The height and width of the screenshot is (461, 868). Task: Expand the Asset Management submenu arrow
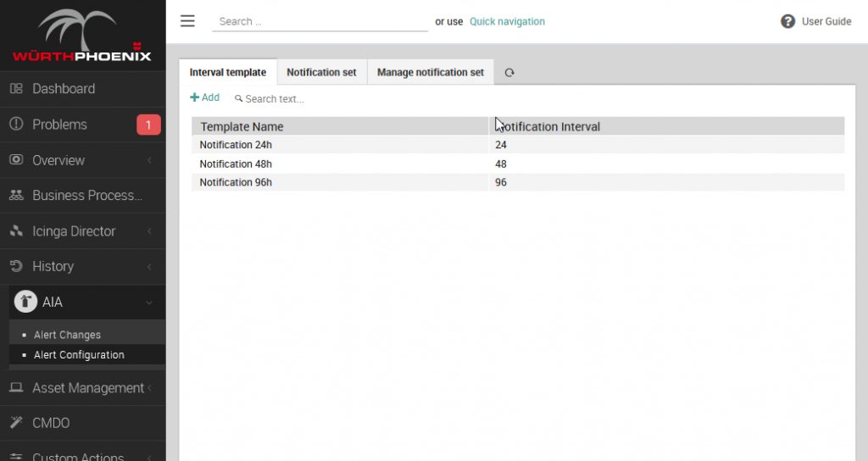coord(149,387)
